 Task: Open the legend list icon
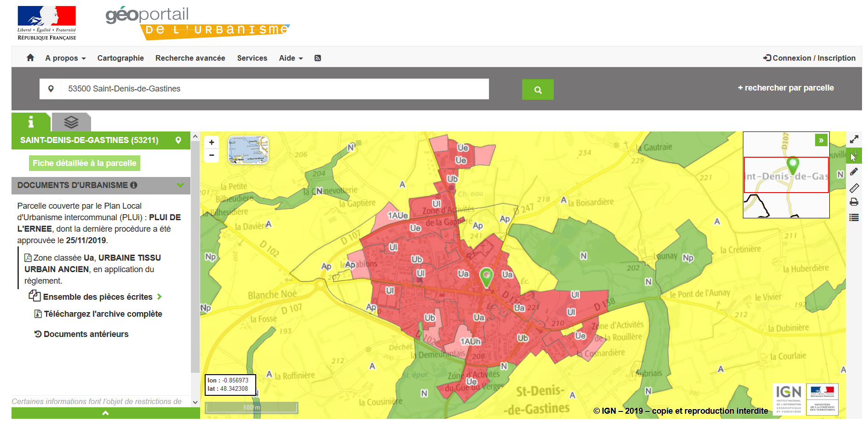[x=854, y=218]
